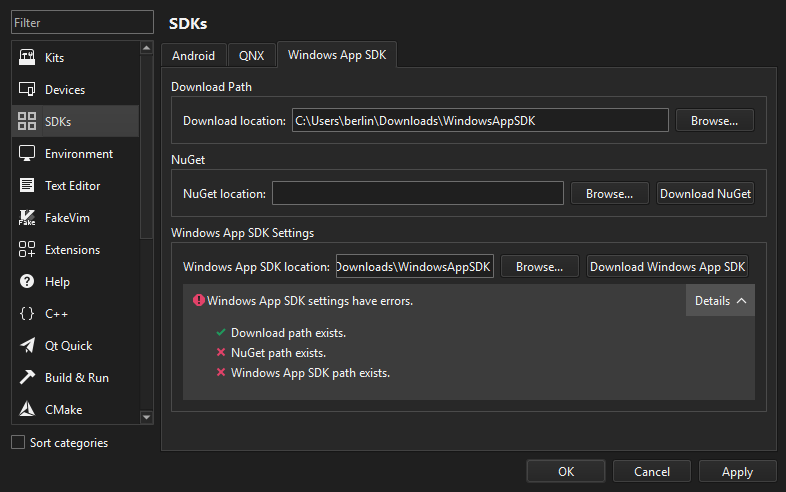Click the Help question mark icon
786x492 pixels.
27,282
